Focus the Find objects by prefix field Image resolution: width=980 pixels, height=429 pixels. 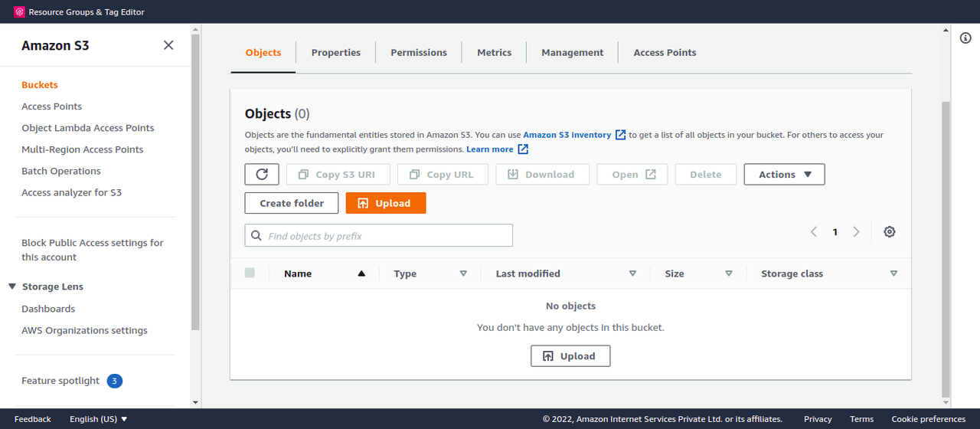379,235
